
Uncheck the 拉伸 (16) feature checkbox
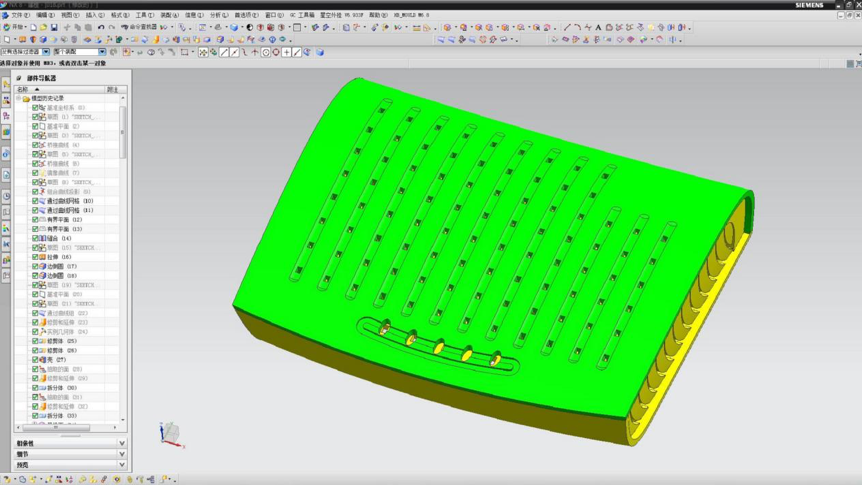(35, 257)
